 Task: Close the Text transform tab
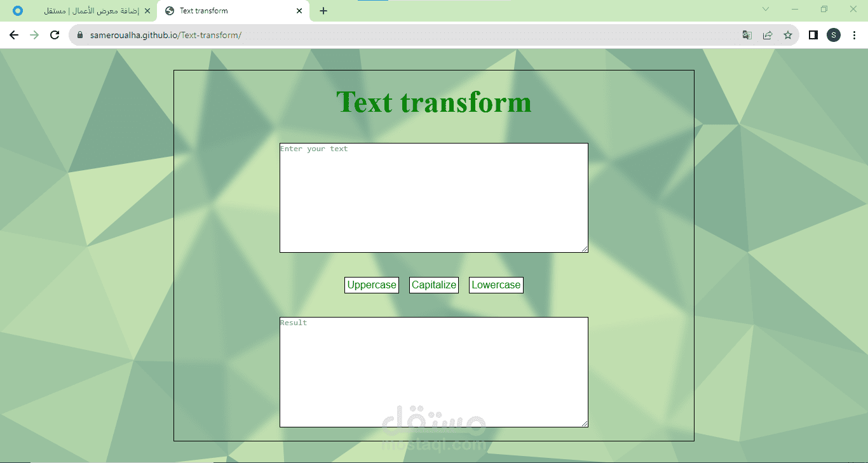299,11
